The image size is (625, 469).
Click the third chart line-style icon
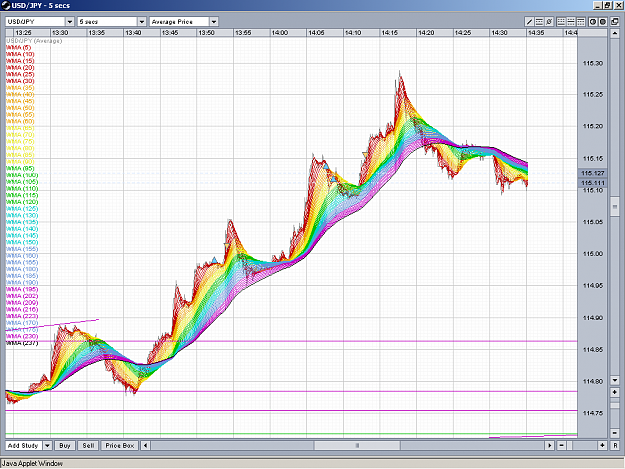click(581, 22)
